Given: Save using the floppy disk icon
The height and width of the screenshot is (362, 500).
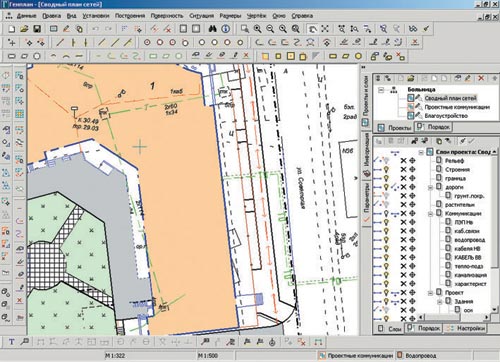Looking at the screenshot, I should (x=37, y=29).
